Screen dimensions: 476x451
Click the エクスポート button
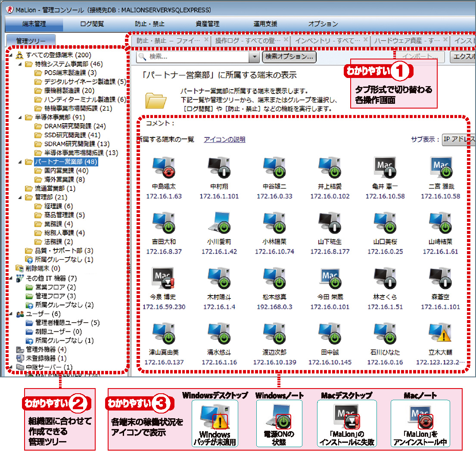pyautogui.click(x=462, y=57)
